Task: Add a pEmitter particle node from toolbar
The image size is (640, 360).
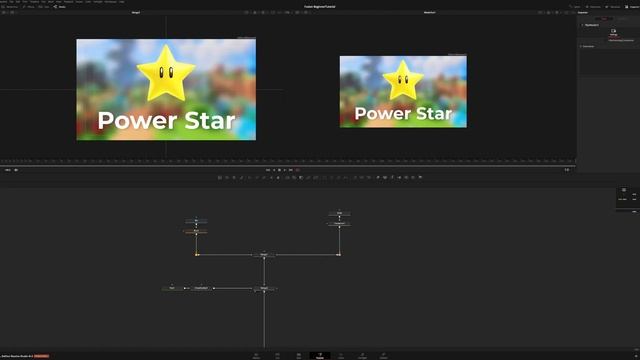Action: 355,178
